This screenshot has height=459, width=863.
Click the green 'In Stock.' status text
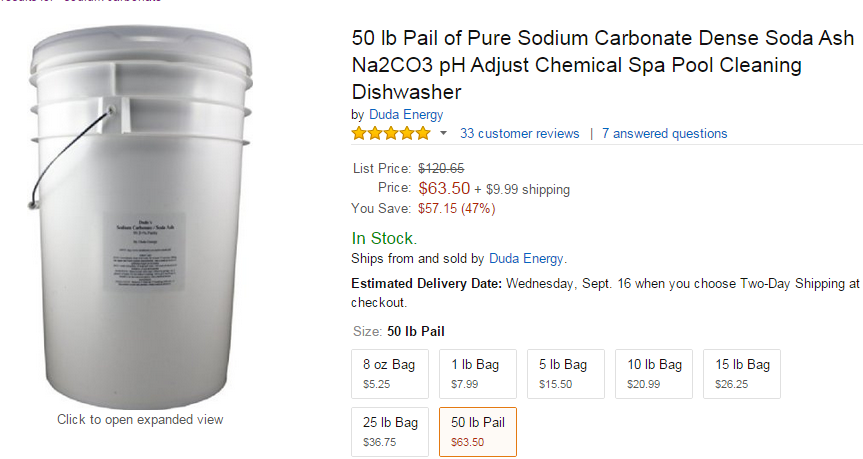pyautogui.click(x=384, y=238)
